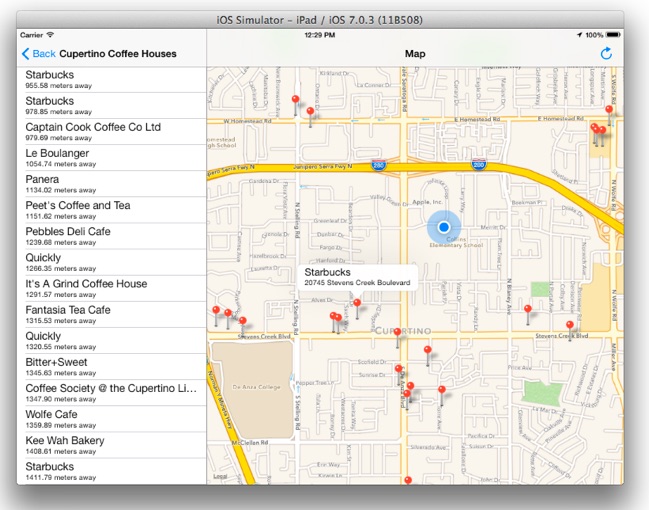Viewport: 649px width, 510px height.
Task: Tap the Wi-Fi status icon
Action: pyautogui.click(x=50, y=35)
